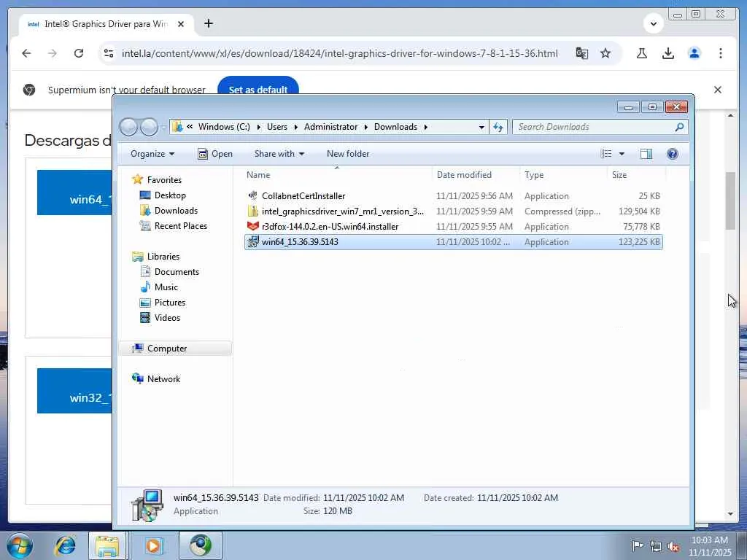Click the CollabnetCertInstaller file icon

click(252, 195)
